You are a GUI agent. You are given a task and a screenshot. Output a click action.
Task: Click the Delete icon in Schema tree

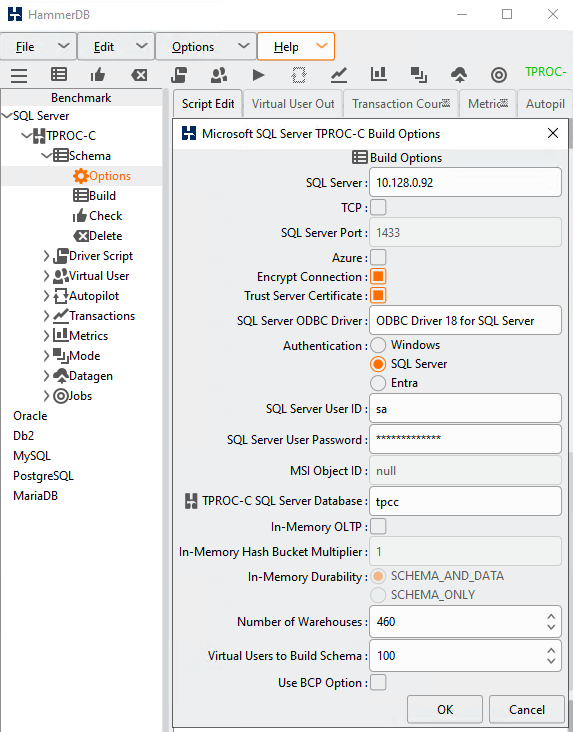(x=81, y=236)
